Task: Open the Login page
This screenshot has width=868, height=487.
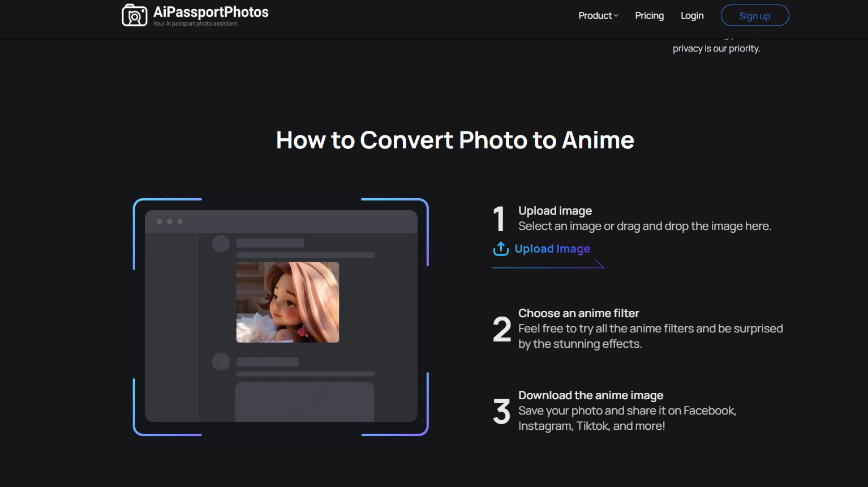Action: pos(692,16)
